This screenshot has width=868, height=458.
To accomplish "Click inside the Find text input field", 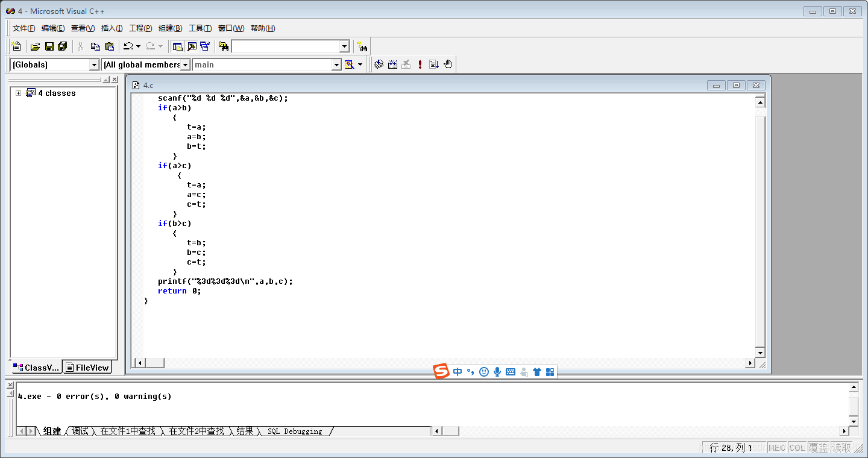I will click(x=286, y=46).
